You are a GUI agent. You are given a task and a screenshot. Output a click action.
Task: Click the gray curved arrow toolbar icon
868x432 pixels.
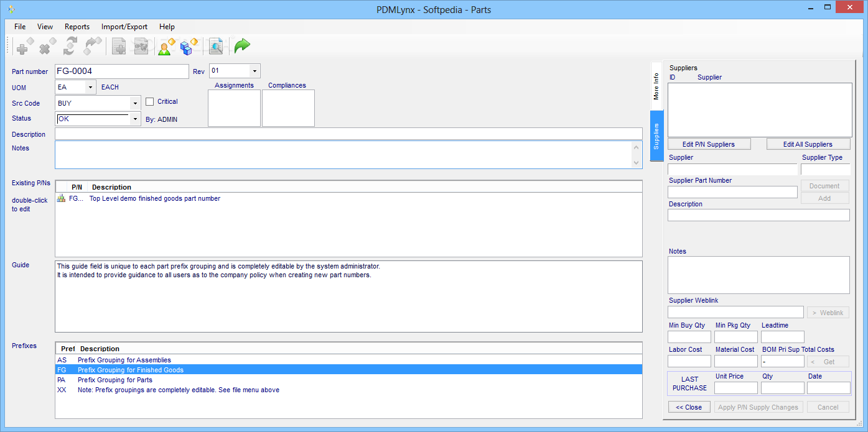(x=93, y=46)
